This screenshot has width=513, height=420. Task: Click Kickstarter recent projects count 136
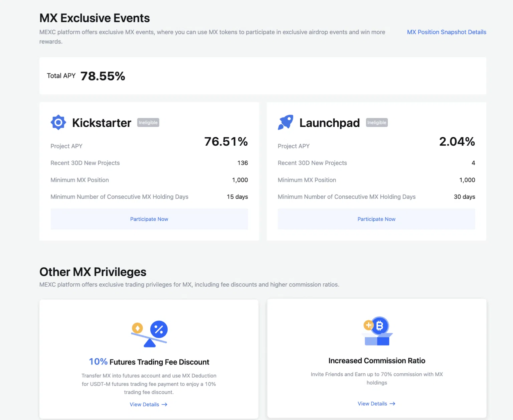[243, 163]
